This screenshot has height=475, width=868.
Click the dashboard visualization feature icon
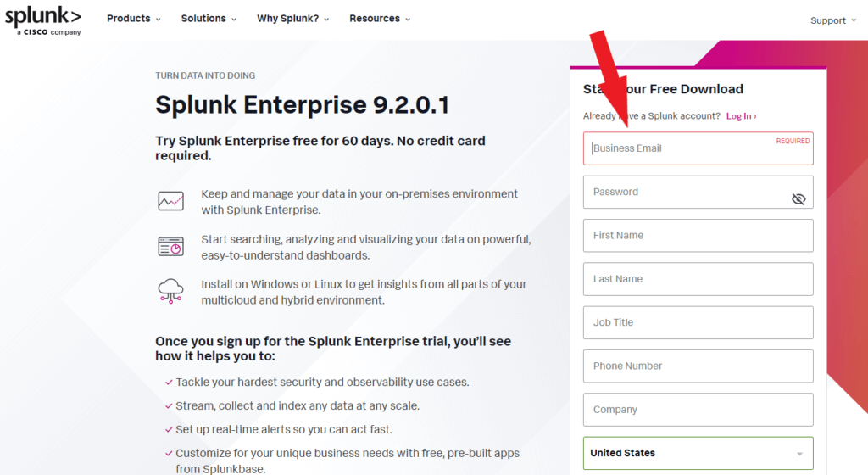tap(170, 246)
